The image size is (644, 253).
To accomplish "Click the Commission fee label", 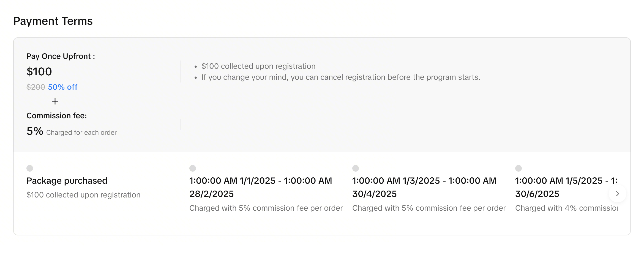I will pos(56,116).
